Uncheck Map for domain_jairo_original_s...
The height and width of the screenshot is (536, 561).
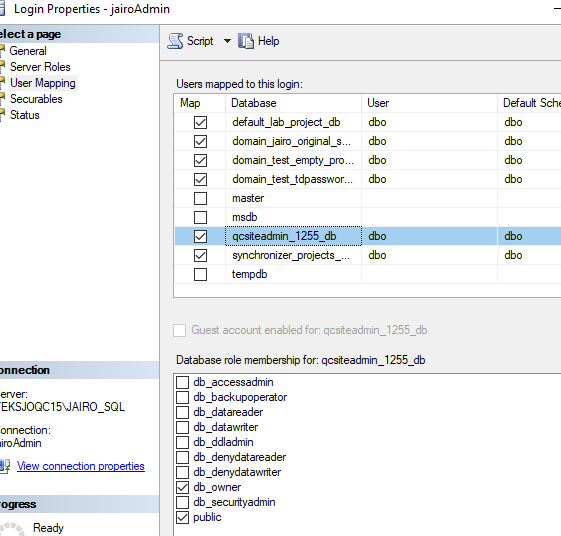[x=200, y=141]
